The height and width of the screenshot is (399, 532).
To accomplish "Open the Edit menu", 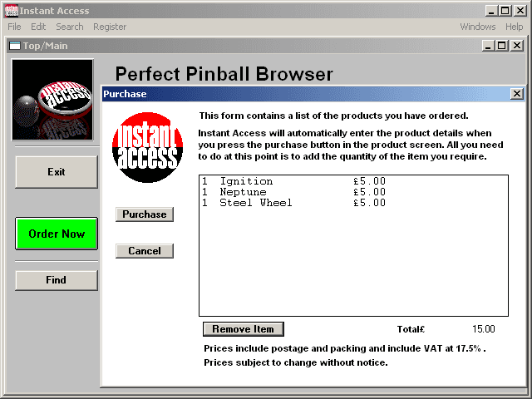I will [x=38, y=27].
